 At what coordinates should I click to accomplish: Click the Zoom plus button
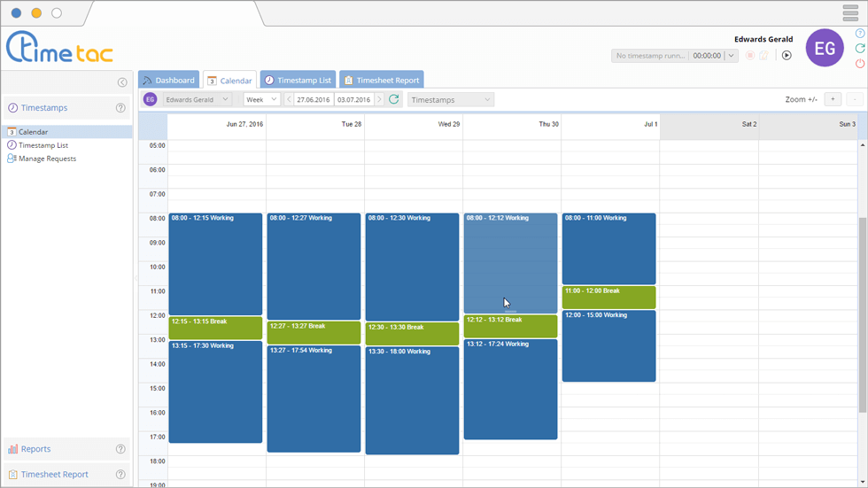833,99
